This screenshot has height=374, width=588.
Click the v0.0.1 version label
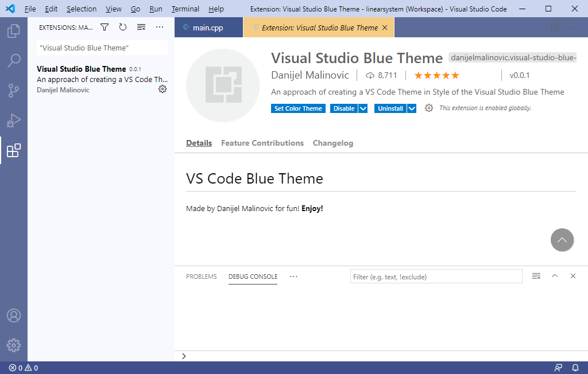pyautogui.click(x=519, y=75)
